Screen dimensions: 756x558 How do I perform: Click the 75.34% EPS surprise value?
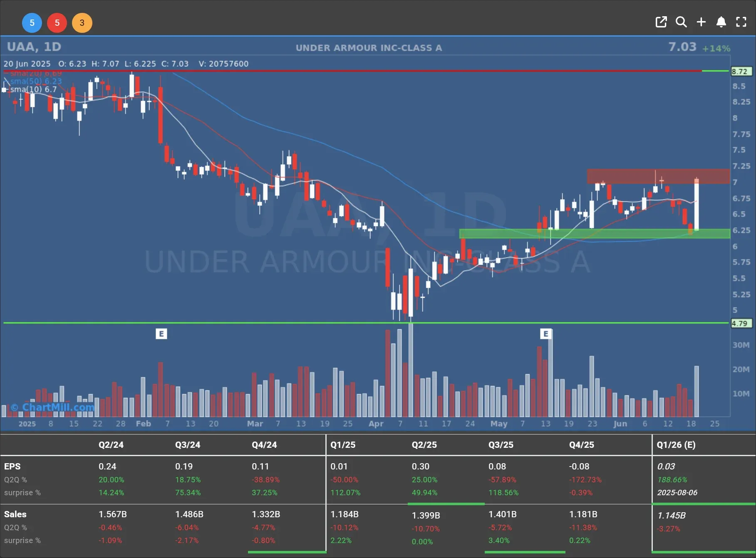pyautogui.click(x=188, y=493)
